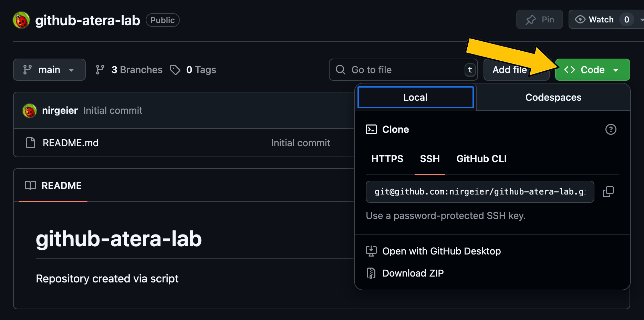Open the Clone help question-mark icon
This screenshot has height=320, width=644.
(x=611, y=129)
